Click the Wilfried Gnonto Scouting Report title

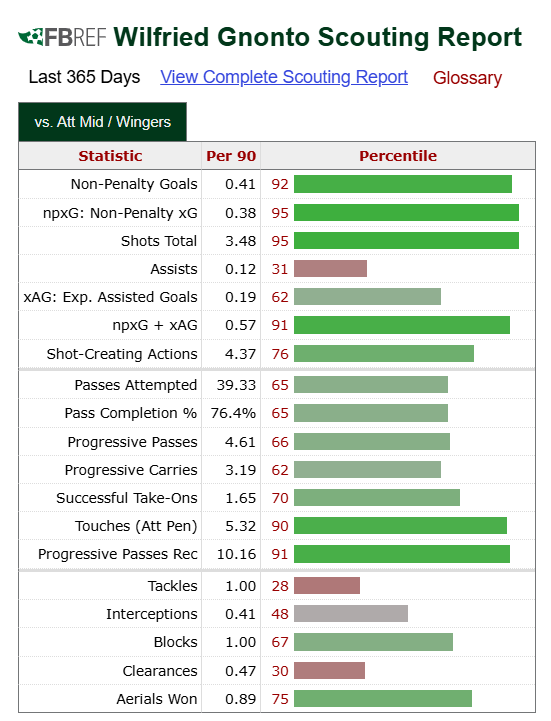(318, 37)
